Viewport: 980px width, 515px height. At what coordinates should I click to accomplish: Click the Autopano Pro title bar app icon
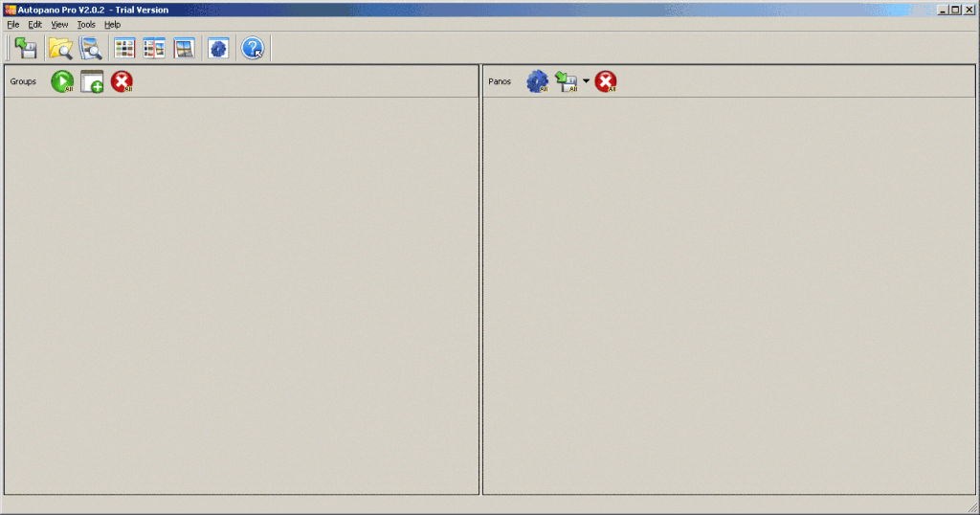coord(10,10)
